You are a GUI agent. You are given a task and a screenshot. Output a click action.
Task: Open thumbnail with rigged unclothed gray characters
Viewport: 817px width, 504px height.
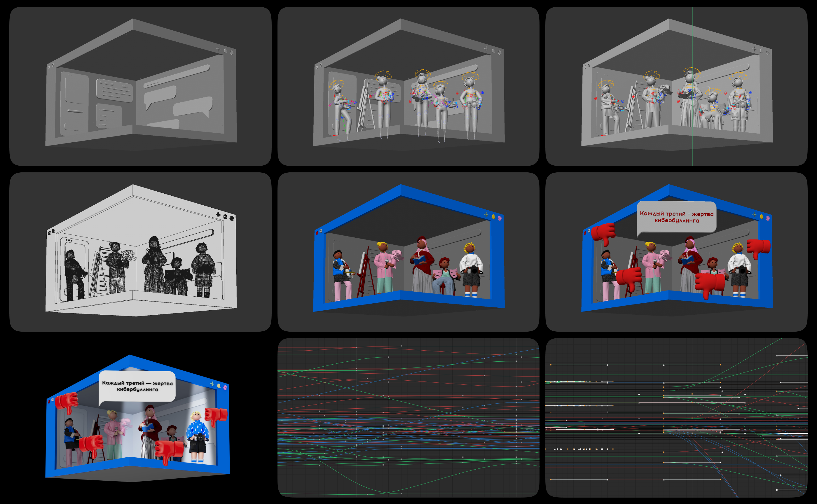pyautogui.click(x=408, y=86)
